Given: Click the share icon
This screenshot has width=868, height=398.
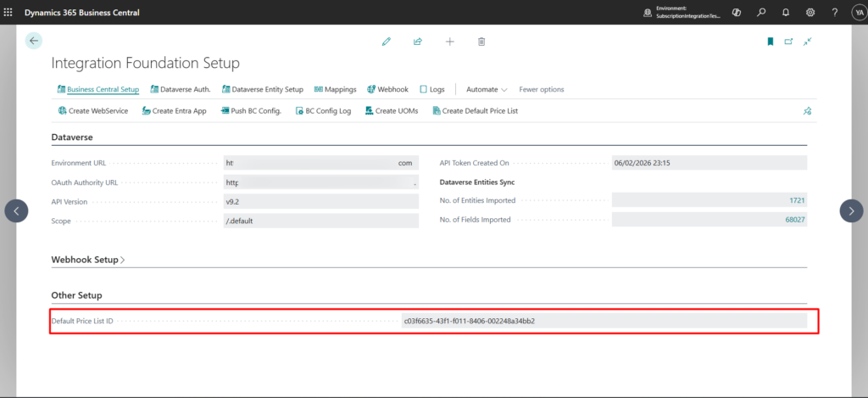Looking at the screenshot, I should coord(418,41).
